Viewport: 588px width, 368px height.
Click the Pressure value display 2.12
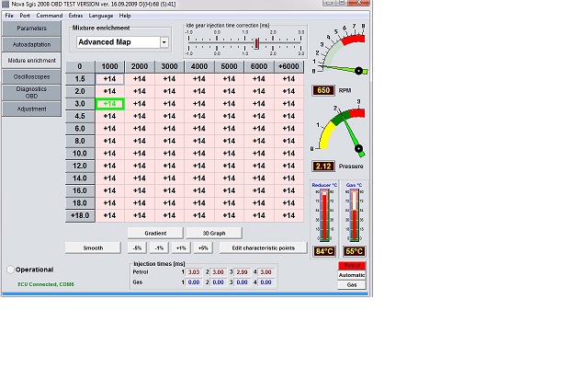(323, 166)
